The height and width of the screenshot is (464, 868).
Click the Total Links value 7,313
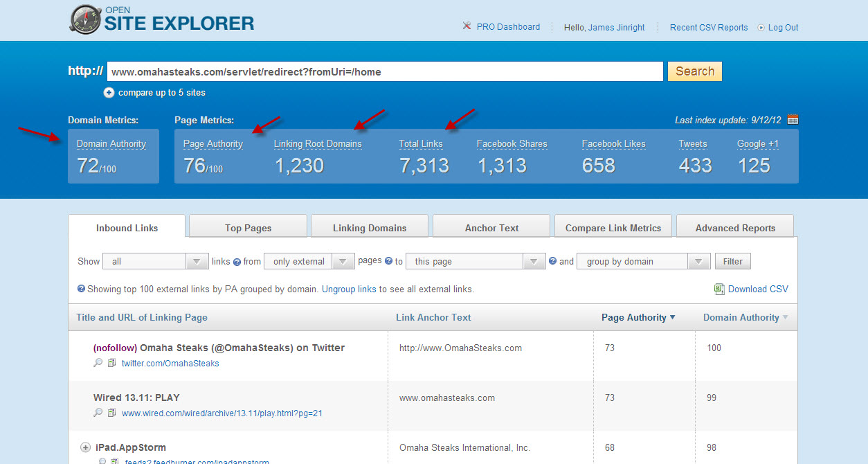click(x=424, y=166)
